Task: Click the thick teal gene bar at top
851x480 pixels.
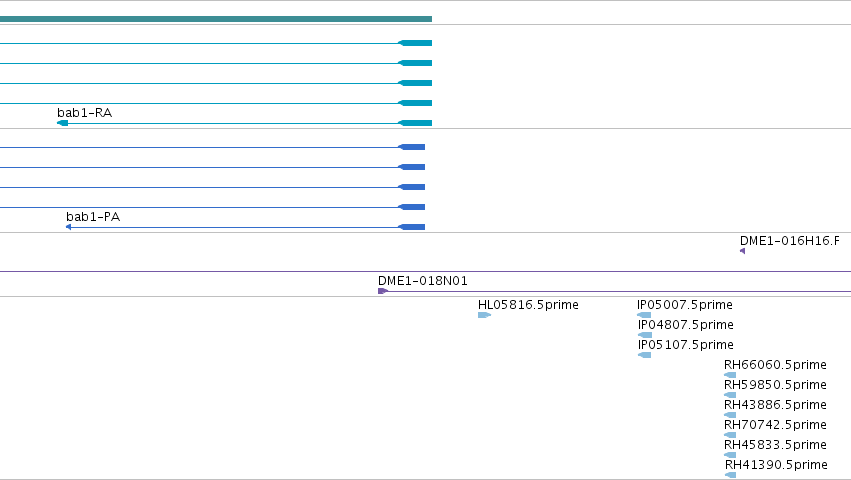Action: point(216,19)
